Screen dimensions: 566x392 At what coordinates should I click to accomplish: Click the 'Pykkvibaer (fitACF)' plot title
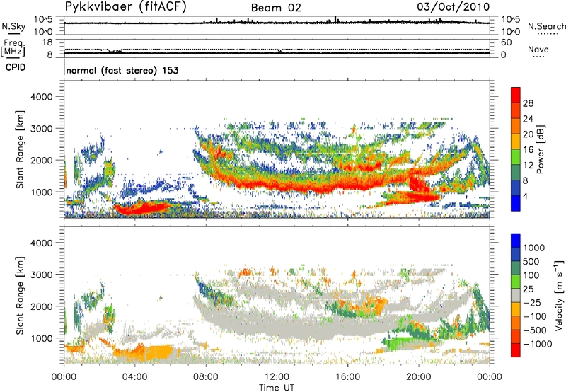pos(125,7)
